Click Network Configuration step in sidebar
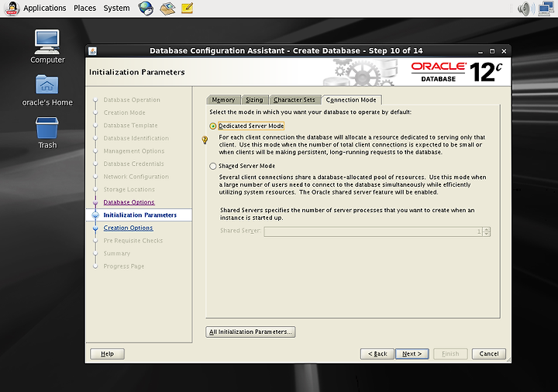Screen dimensions: 558x392 tap(136, 177)
